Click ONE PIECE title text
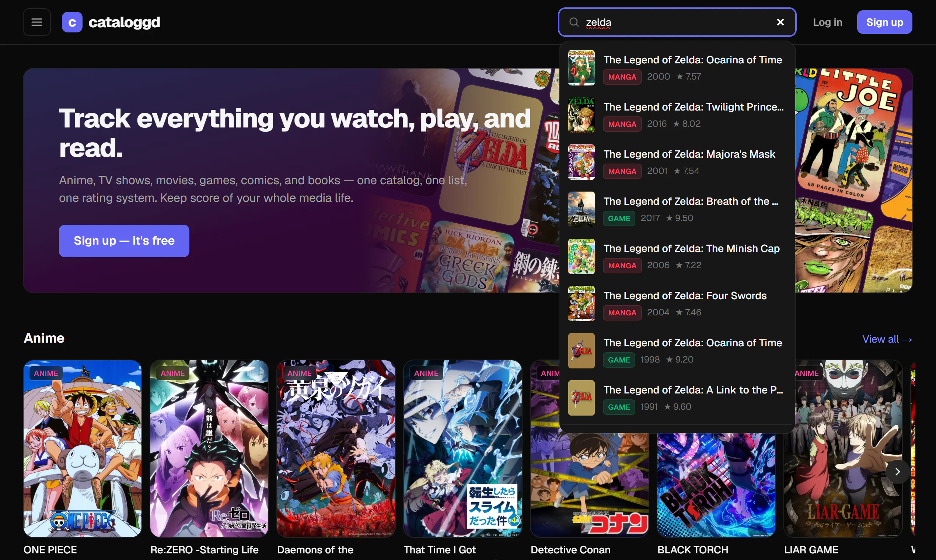The image size is (936, 560). [x=50, y=550]
